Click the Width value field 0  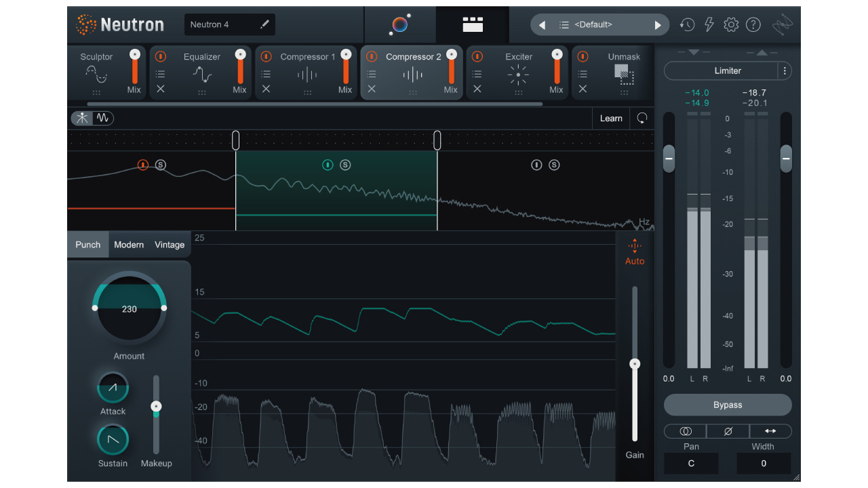click(764, 464)
